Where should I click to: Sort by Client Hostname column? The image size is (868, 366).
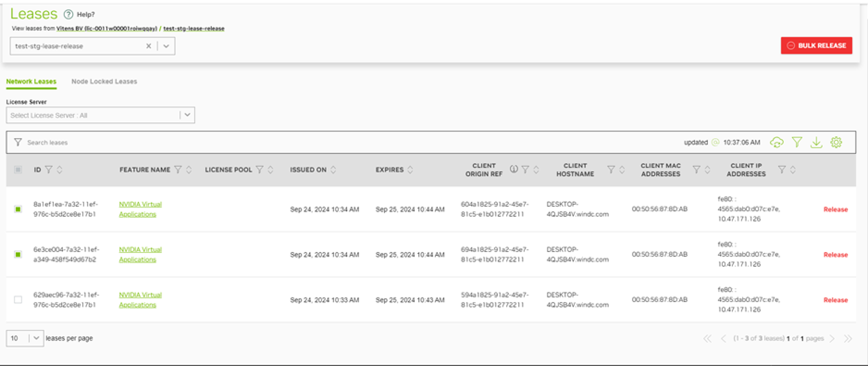coord(622,170)
